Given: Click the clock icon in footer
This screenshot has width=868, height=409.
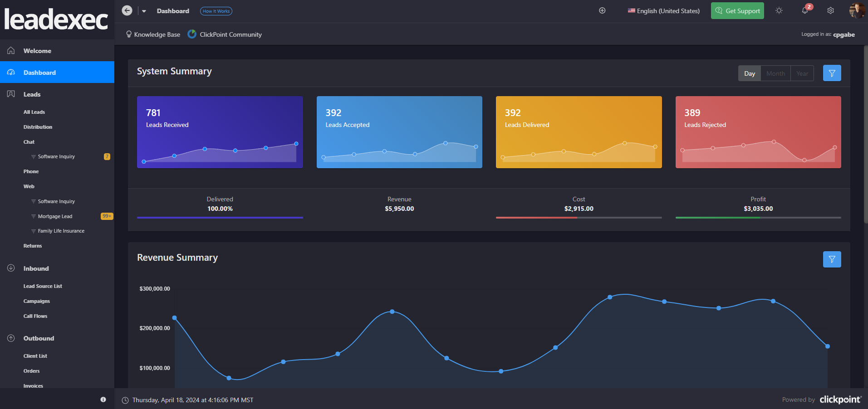Looking at the screenshot, I should tap(125, 400).
